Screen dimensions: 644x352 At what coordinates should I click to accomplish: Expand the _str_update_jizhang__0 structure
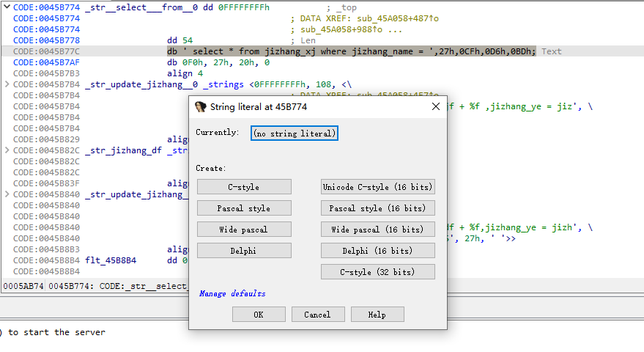(7, 84)
